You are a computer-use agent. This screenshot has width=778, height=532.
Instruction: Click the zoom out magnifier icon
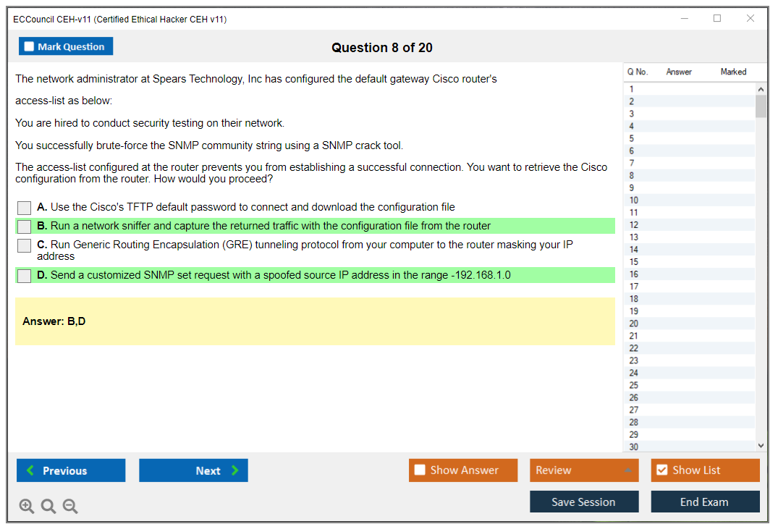tap(70, 507)
